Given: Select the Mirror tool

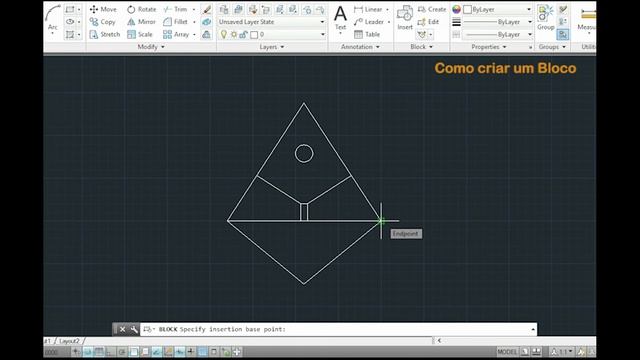Looking at the screenshot, I should 141,22.
